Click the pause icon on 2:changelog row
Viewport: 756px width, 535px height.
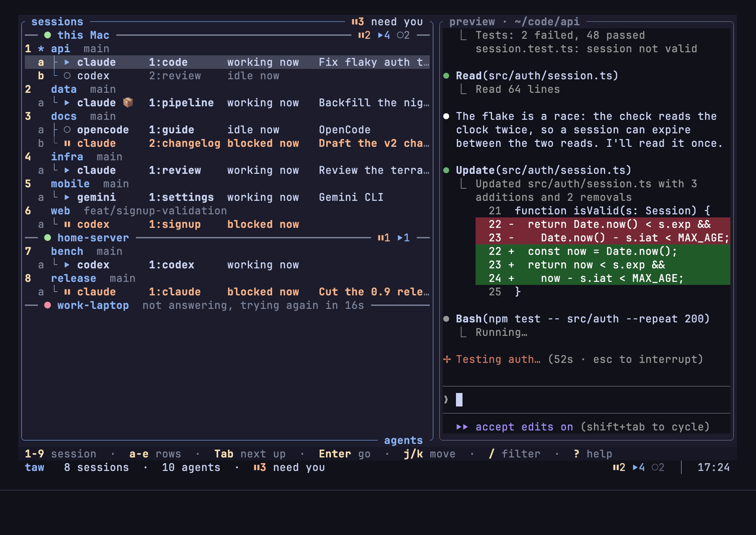click(x=67, y=143)
